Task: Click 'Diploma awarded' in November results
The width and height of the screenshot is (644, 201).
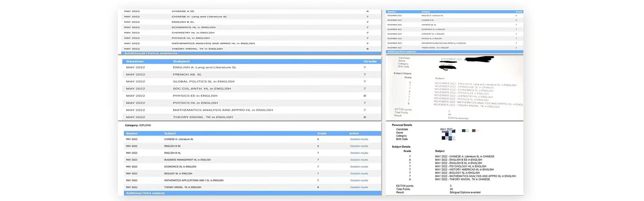Action: [x=458, y=118]
